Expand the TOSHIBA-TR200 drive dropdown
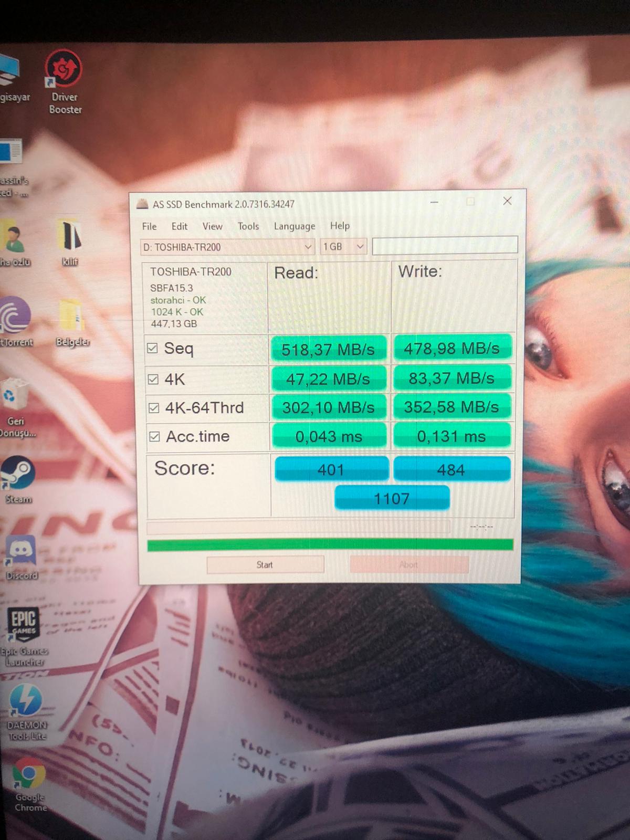This screenshot has width=630, height=840. 308,247
